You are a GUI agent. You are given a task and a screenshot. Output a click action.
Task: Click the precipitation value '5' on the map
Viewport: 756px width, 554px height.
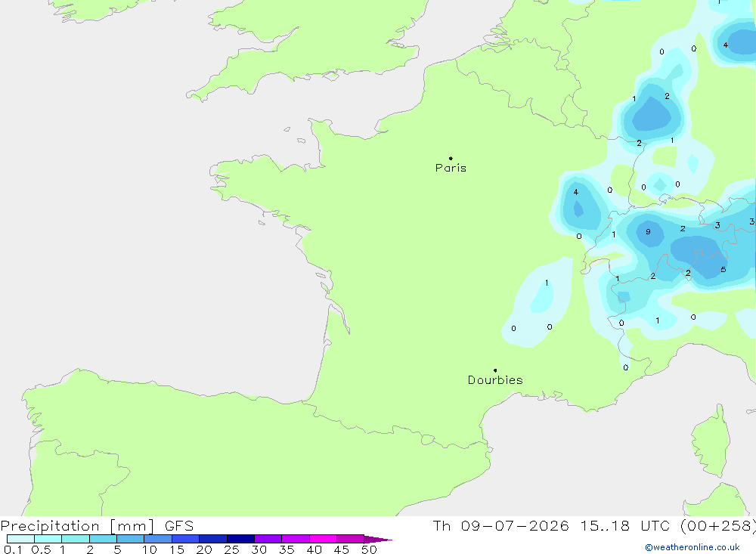pos(723,270)
